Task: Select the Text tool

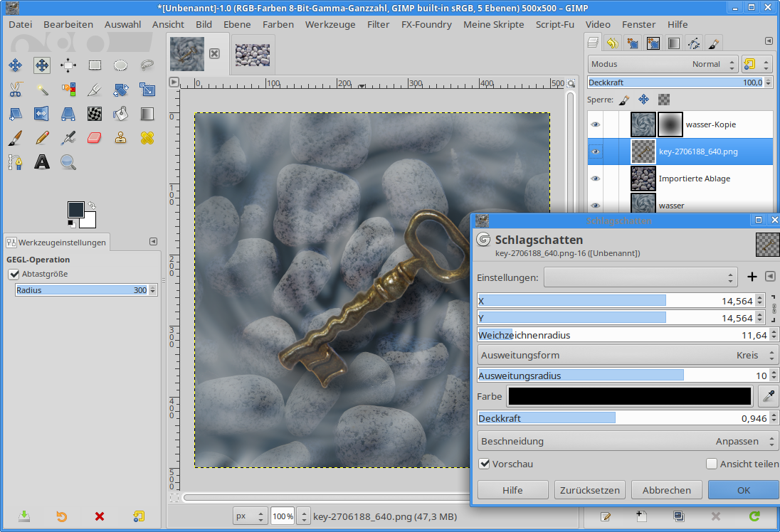Action: (42, 162)
